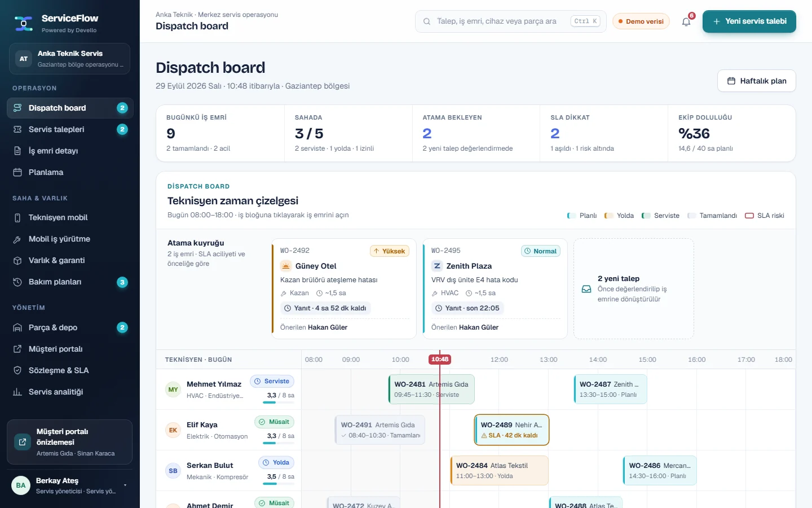Open timeline block WO-2481 Artemis Gıda

[x=431, y=389]
